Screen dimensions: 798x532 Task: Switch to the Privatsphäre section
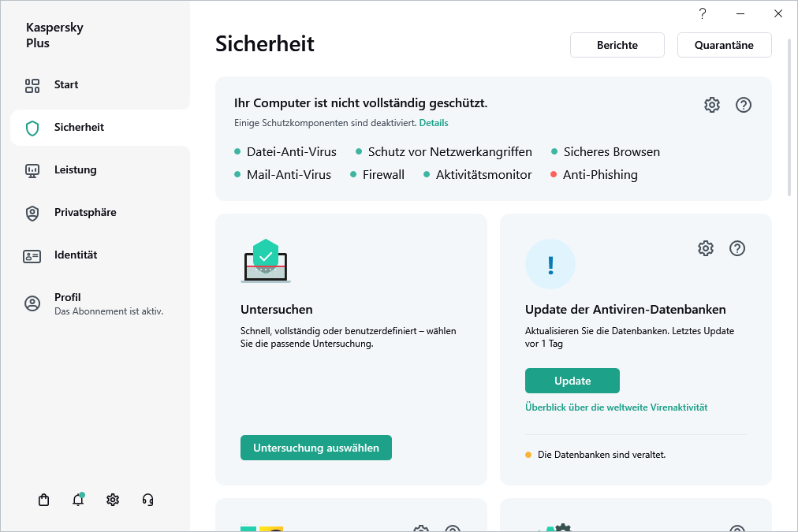pos(87,212)
